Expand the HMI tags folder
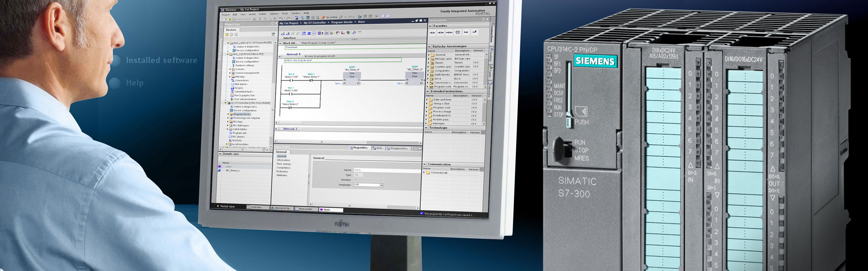Image resolution: width=868 pixels, height=271 pixels. 230,77
